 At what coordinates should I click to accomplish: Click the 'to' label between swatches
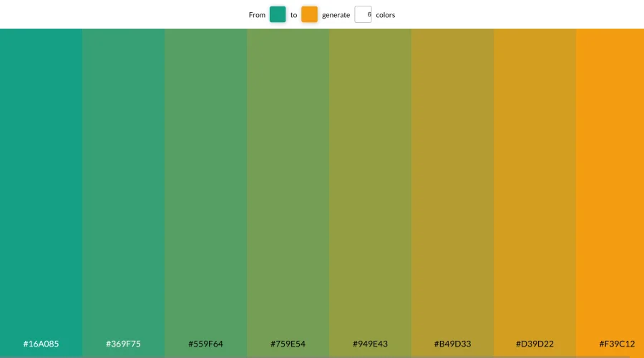coord(293,15)
